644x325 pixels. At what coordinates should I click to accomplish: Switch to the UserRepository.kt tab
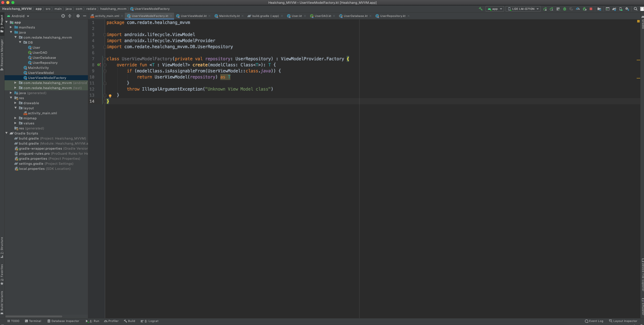click(x=392, y=16)
